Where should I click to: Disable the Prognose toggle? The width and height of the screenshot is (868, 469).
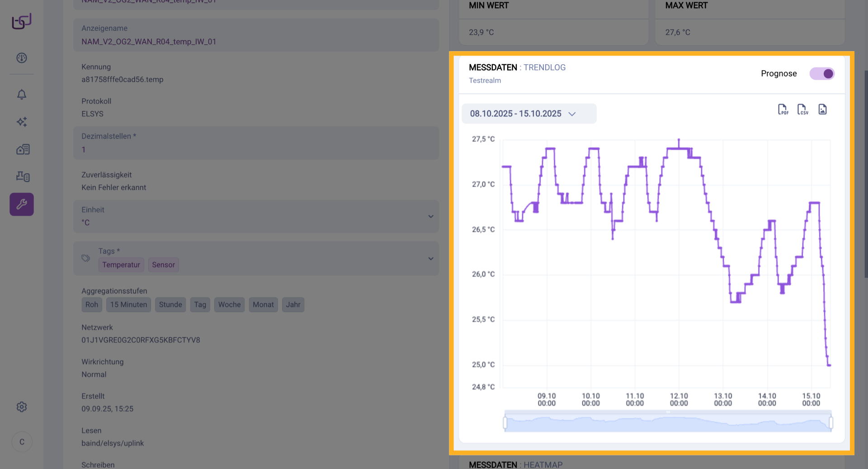pos(821,74)
